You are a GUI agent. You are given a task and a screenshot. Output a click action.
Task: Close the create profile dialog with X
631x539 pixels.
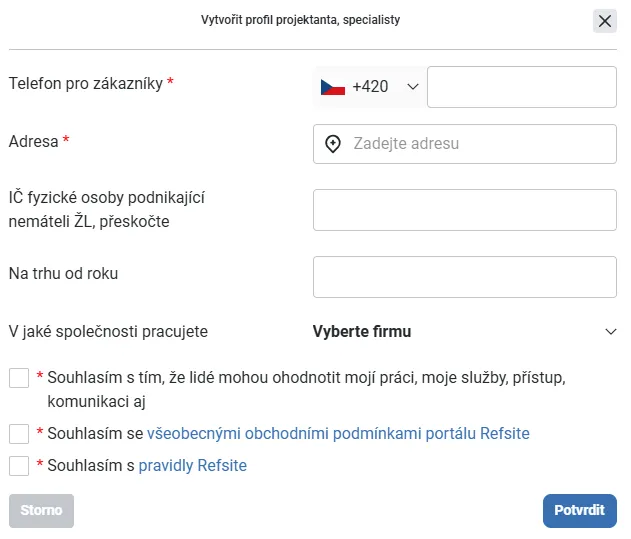(x=604, y=21)
